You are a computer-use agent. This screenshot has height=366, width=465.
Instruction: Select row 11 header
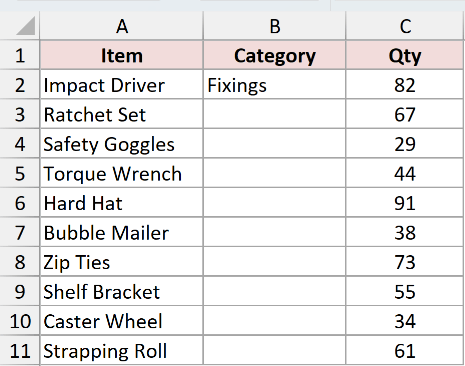click(20, 350)
